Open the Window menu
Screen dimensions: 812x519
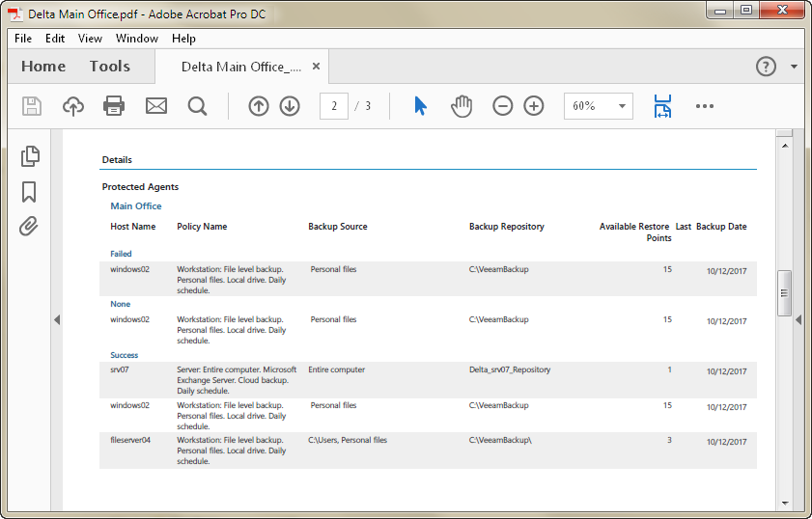[136, 39]
